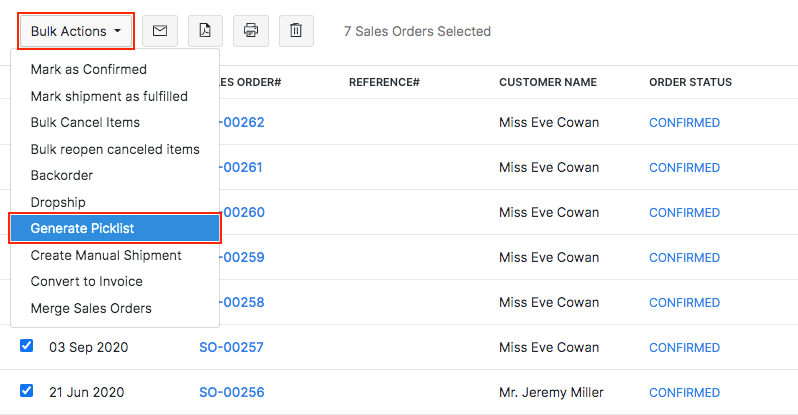Viewport: 798px width, 415px height.
Task: Uncheck the 03 Sep 2020 order checkbox
Action: pos(27,346)
